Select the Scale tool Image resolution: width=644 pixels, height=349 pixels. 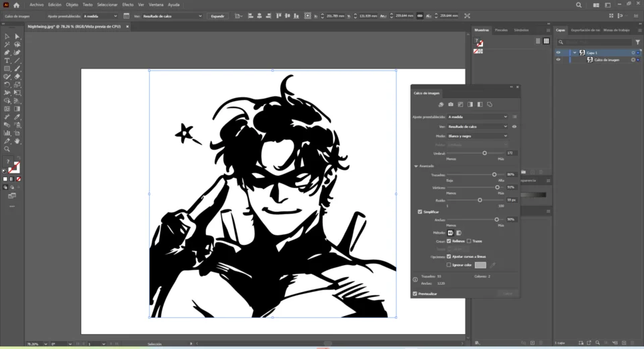pyautogui.click(x=17, y=85)
